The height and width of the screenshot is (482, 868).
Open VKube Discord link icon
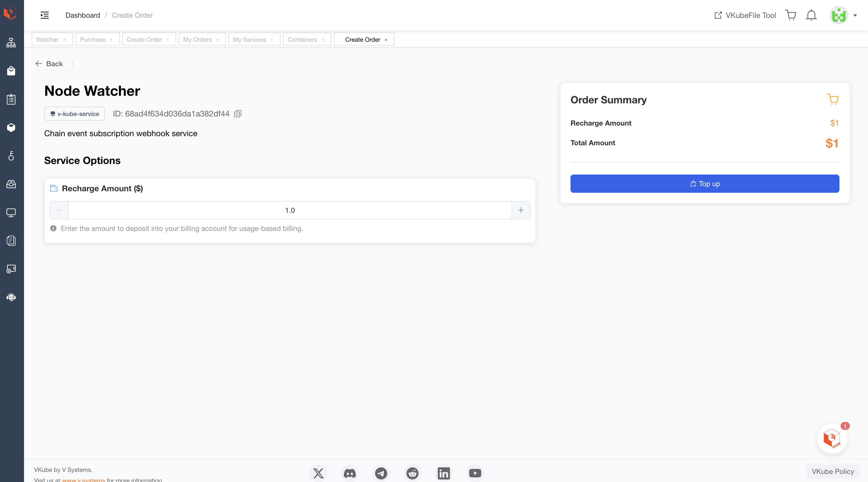coord(349,473)
